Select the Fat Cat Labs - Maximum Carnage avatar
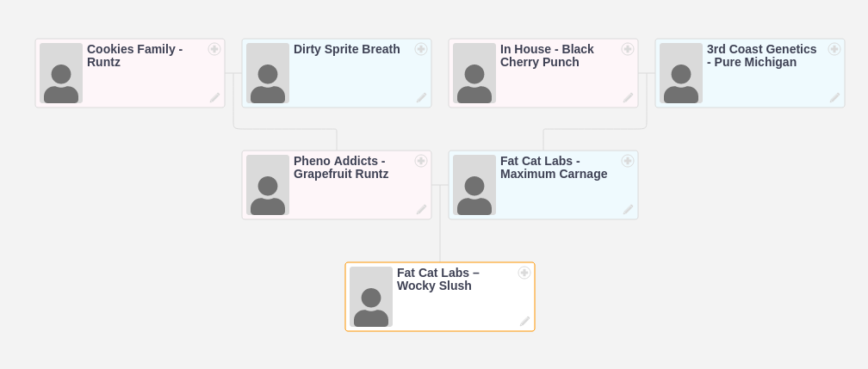Image resolution: width=868 pixels, height=369 pixels. click(474, 185)
